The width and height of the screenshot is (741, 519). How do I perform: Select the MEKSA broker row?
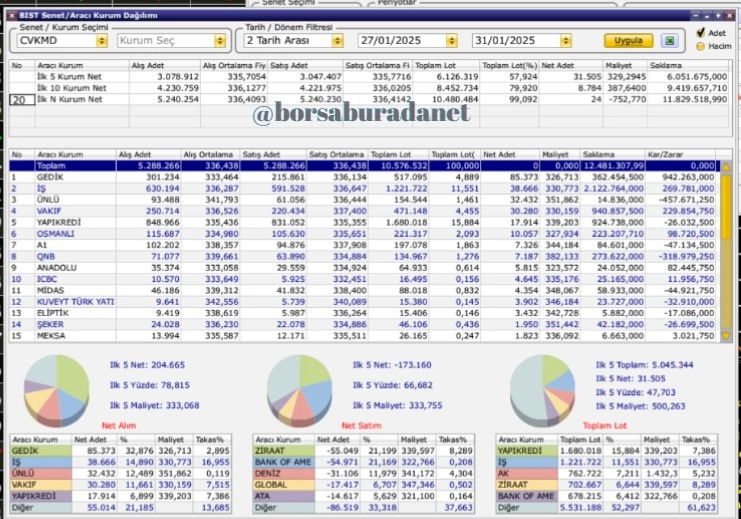pos(364,336)
